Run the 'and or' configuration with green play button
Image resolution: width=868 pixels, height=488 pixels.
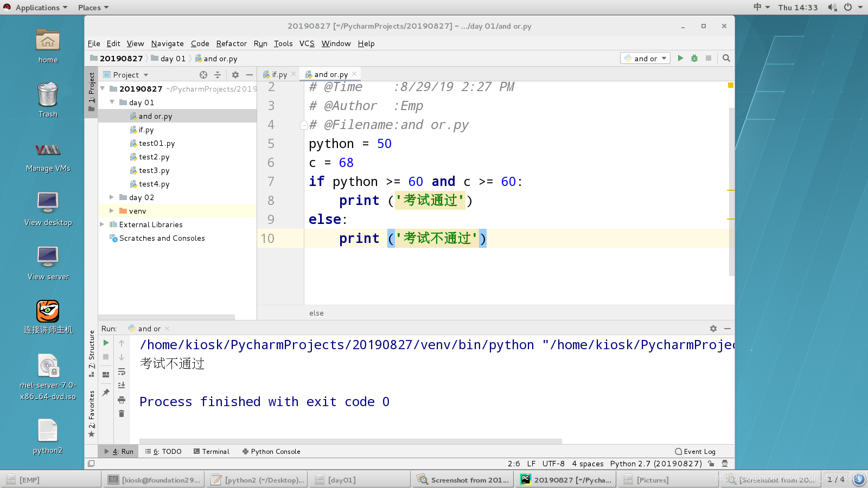(680, 58)
